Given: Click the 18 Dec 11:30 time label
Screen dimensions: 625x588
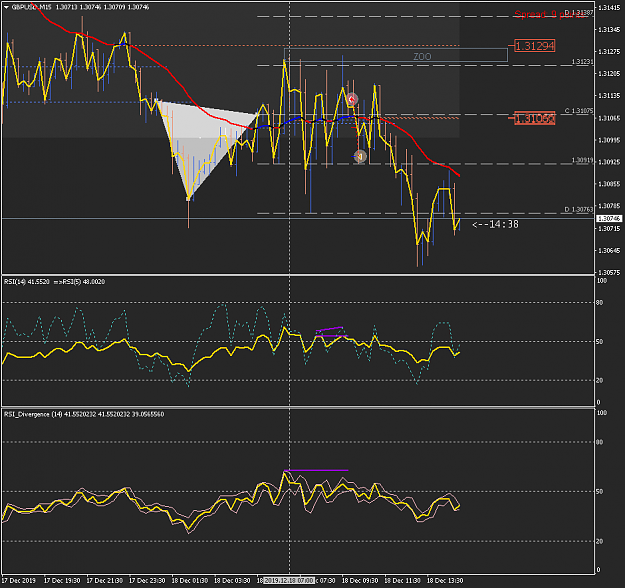Looking at the screenshot, I should 403,580.
